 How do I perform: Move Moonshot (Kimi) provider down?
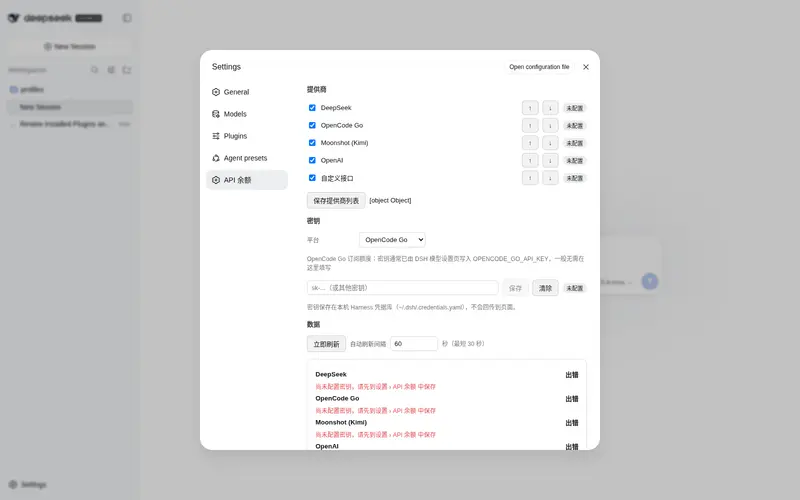point(550,143)
